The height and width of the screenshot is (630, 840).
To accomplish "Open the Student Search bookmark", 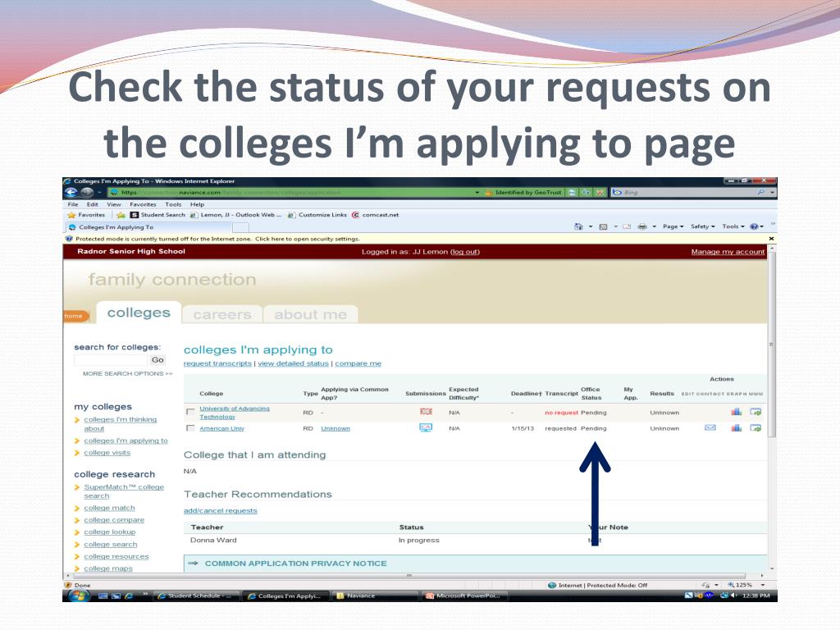I will click(158, 215).
